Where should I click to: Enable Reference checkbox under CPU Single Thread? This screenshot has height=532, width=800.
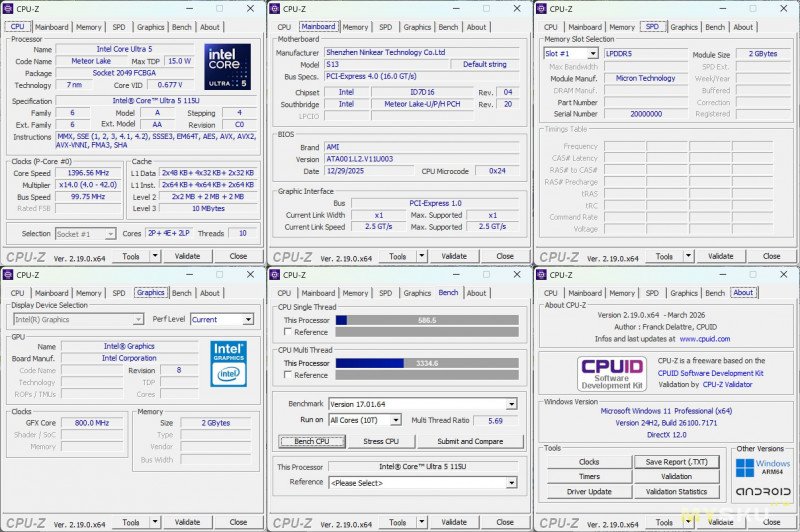pyautogui.click(x=287, y=332)
